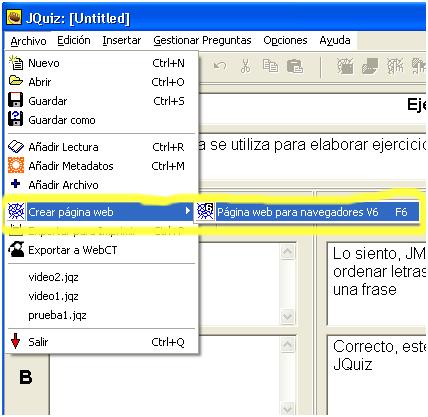This screenshot has height=417, width=428.
Task: Click the Añadir Lectura book icon
Action: coord(16,147)
